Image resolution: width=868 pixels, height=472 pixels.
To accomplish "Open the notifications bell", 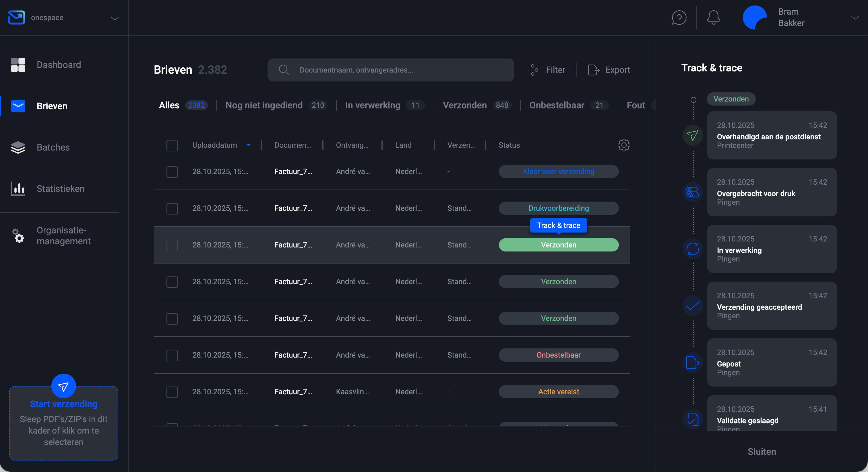I will click(x=713, y=17).
